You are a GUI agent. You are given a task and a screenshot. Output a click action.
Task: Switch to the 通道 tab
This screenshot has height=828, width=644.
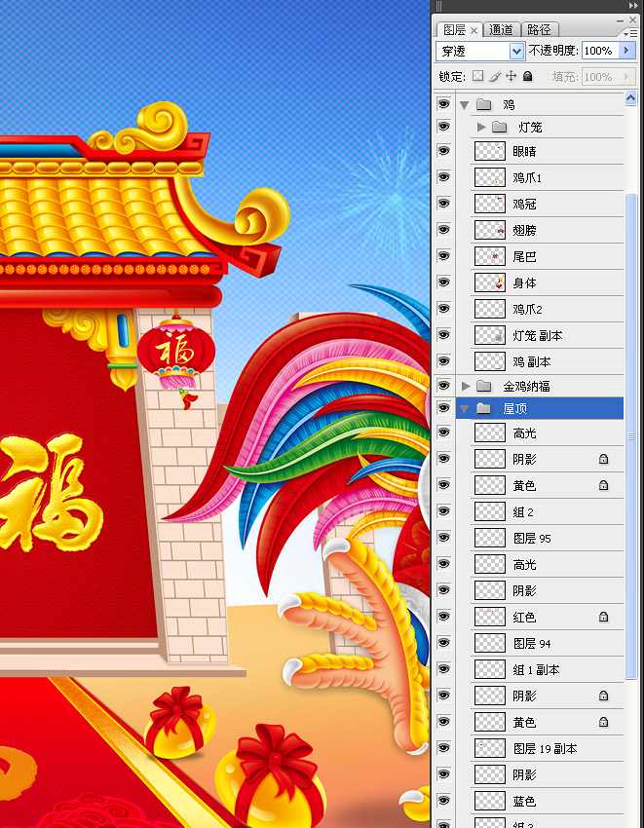point(501,30)
